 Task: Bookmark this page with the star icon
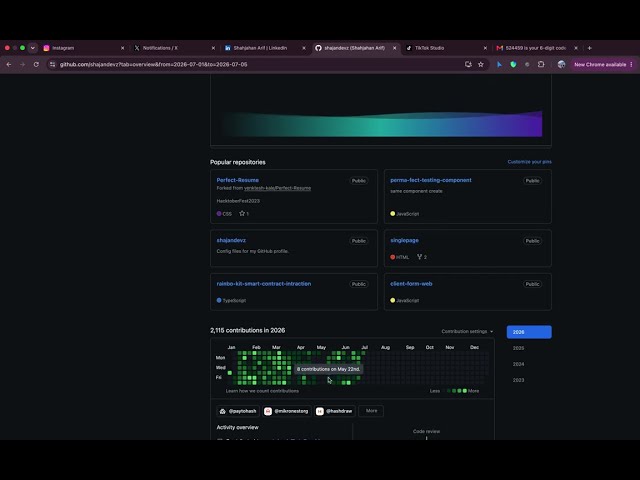[481, 64]
